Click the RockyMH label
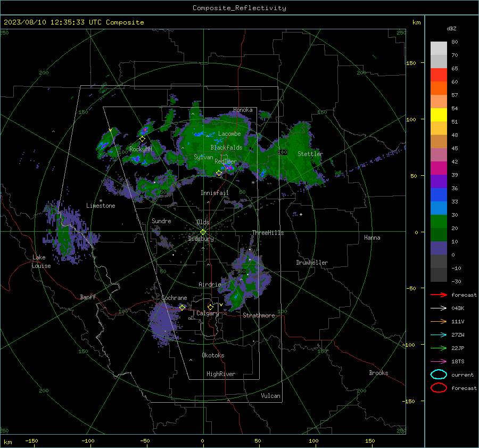Image resolution: width=479 pixels, height=448 pixels. (x=141, y=149)
